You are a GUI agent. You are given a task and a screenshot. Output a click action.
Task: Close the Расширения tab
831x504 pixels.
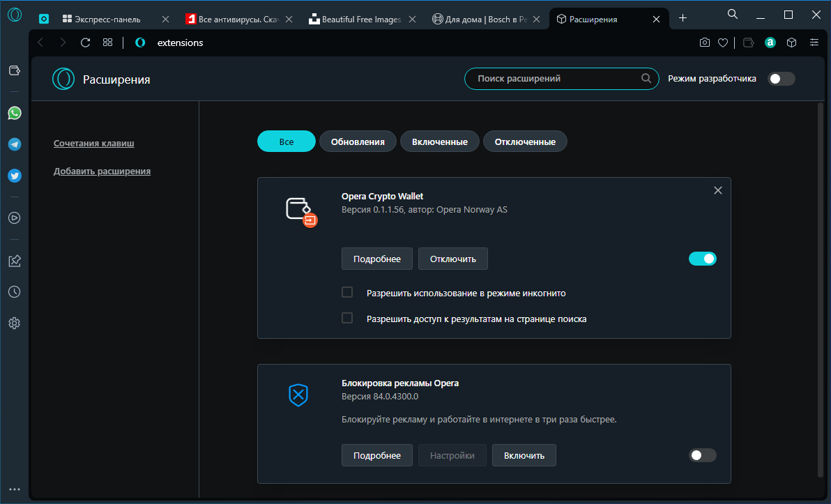click(x=656, y=19)
